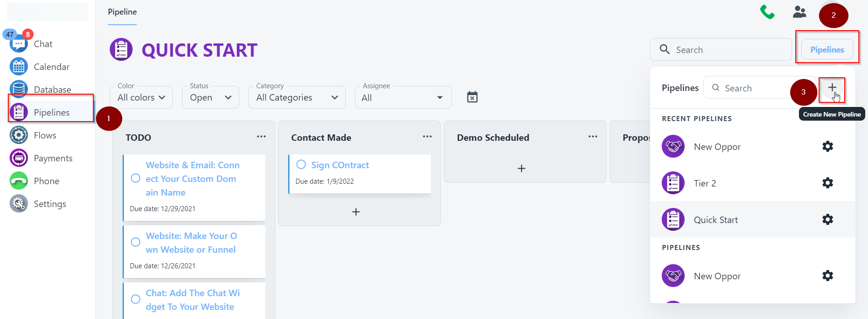Click the calendar clear date filter icon

click(x=472, y=97)
